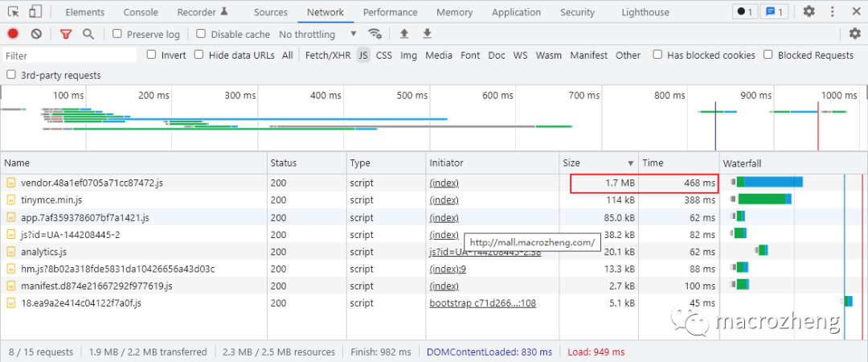Viewport: 868px width, 362px height.
Task: Switch to the Performance tab
Action: tap(390, 12)
